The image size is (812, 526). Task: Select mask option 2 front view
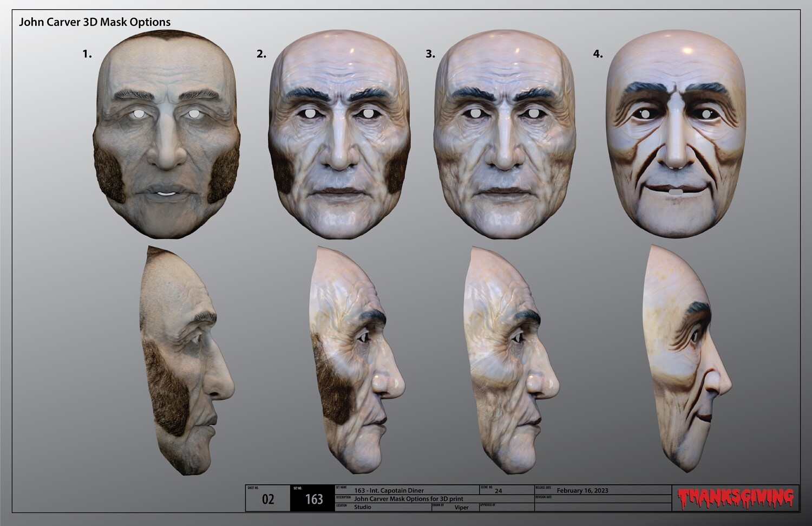click(339, 134)
